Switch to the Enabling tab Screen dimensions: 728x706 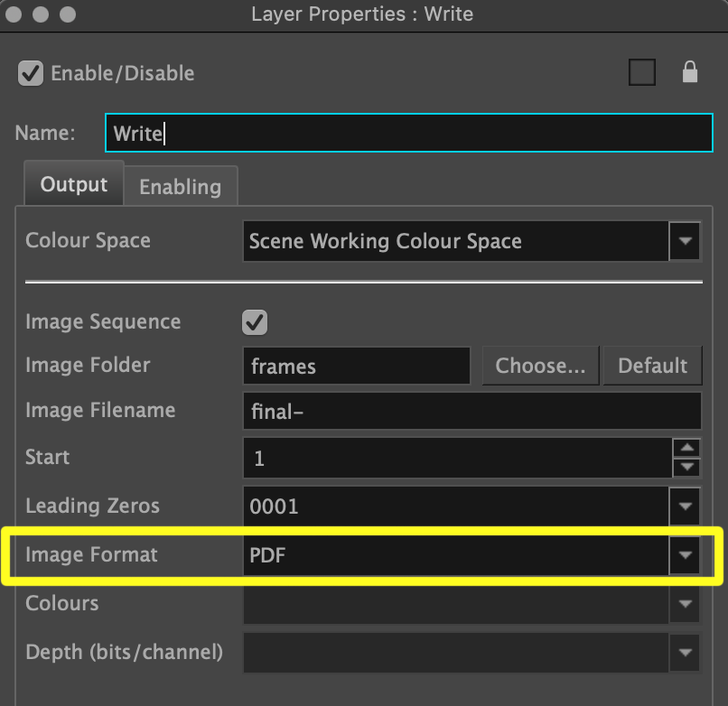[180, 187]
